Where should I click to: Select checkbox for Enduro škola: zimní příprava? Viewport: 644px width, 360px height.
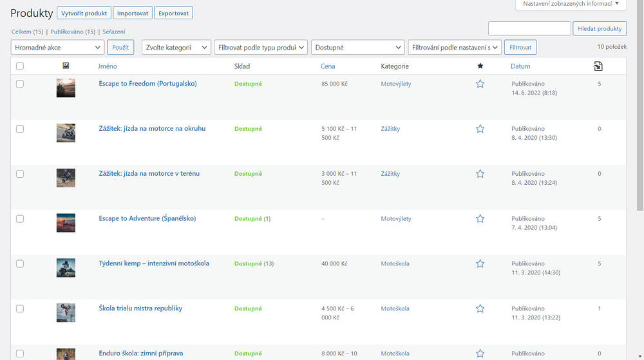(20, 354)
